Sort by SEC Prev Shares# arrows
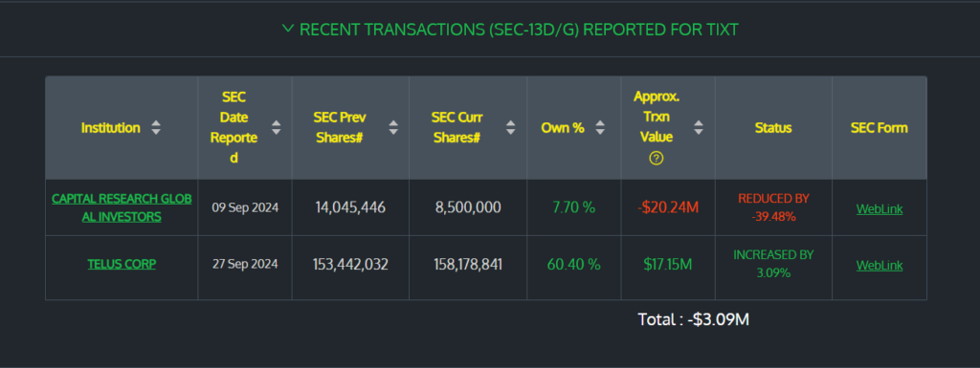This screenshot has width=980, height=368. [393, 128]
